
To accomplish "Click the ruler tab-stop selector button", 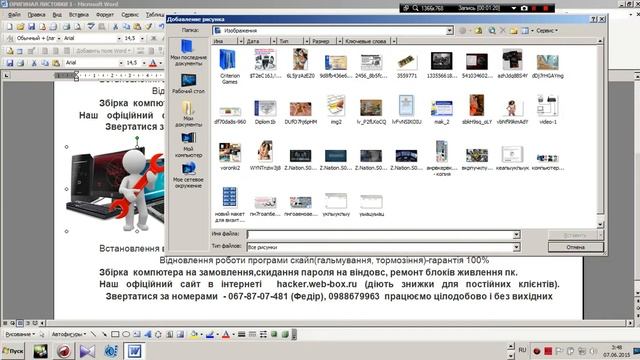I will pyautogui.click(x=6, y=76).
